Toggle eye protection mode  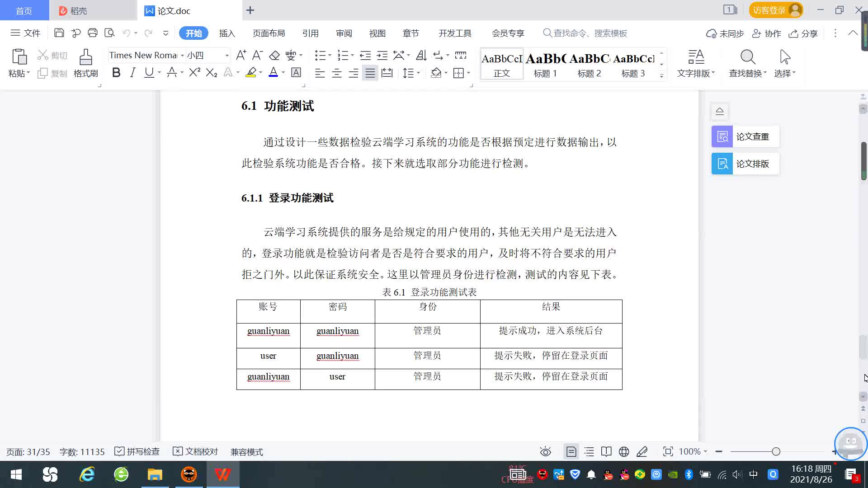tap(546, 451)
